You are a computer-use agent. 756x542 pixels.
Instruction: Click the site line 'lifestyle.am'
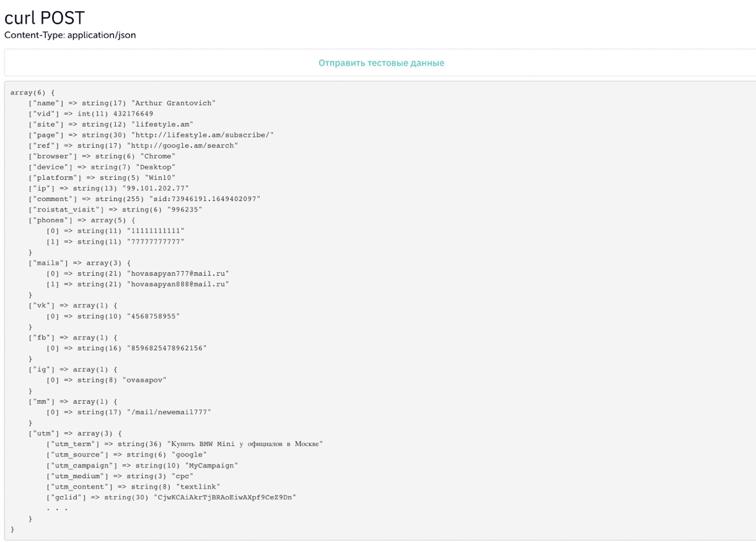(x=111, y=124)
